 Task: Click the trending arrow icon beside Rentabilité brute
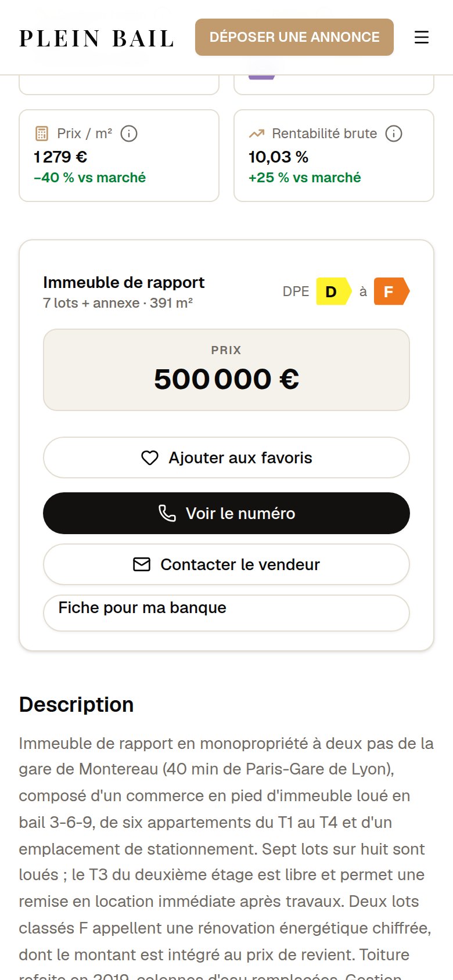pyautogui.click(x=257, y=134)
